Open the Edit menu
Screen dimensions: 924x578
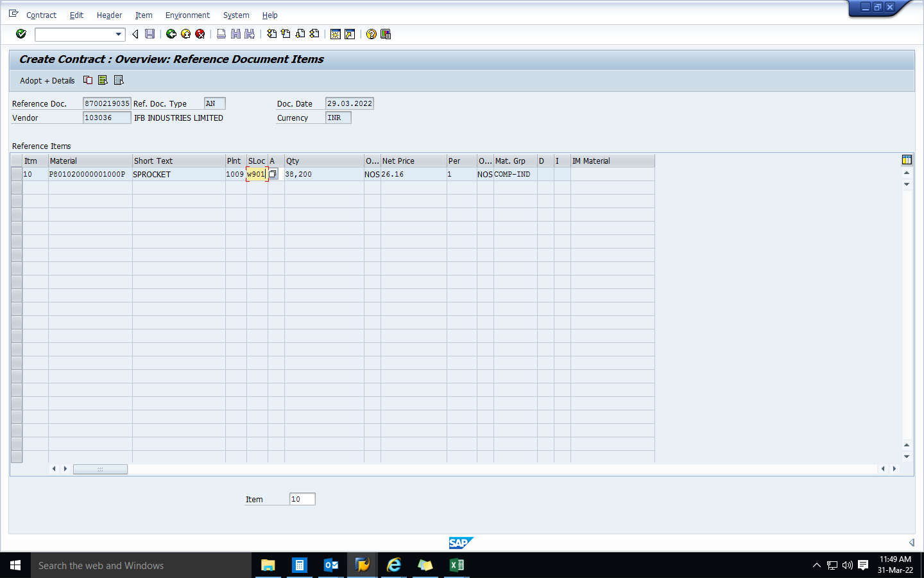click(76, 15)
